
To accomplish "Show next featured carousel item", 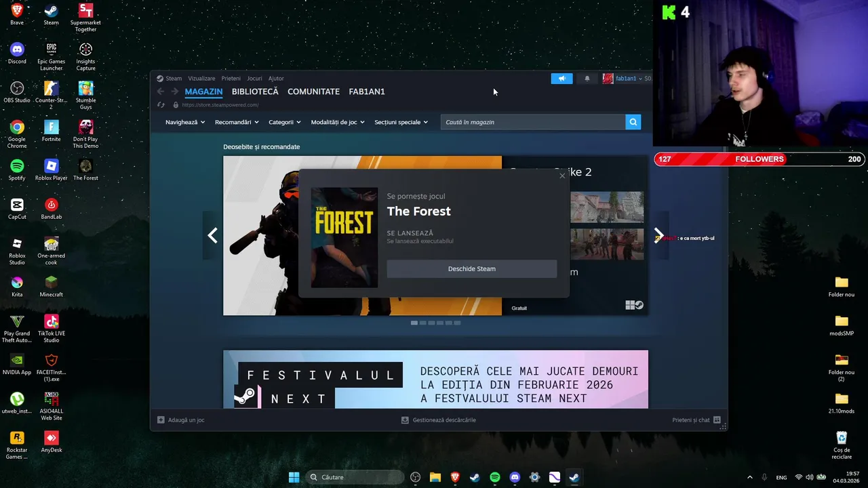I will tap(658, 235).
